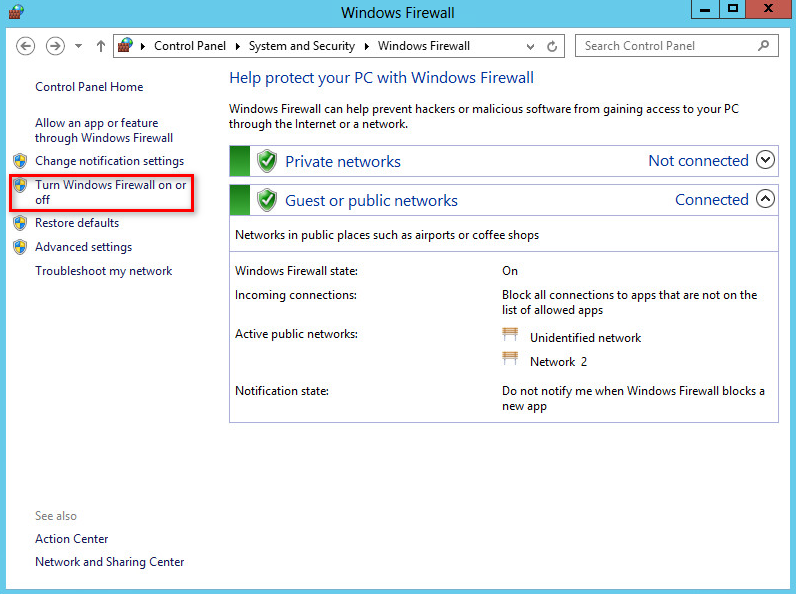Maximize the Windows Firewall window
The image size is (796, 594).
pos(733,9)
